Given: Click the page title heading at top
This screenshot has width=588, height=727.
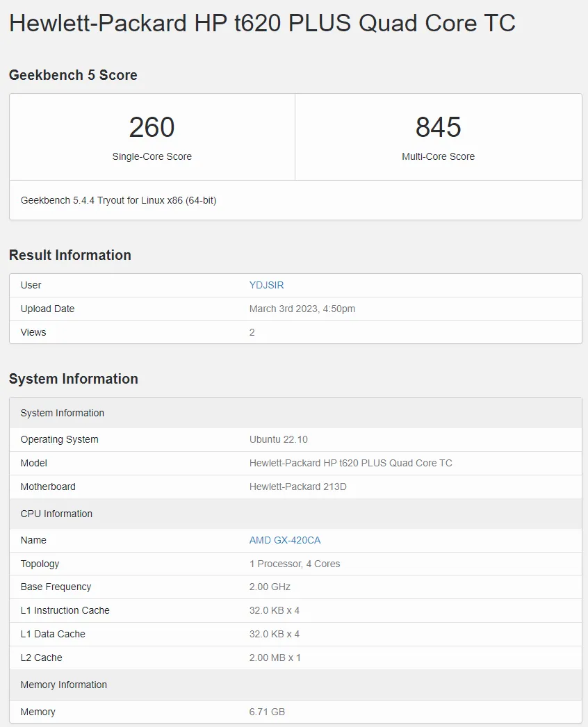Looking at the screenshot, I should click(262, 24).
